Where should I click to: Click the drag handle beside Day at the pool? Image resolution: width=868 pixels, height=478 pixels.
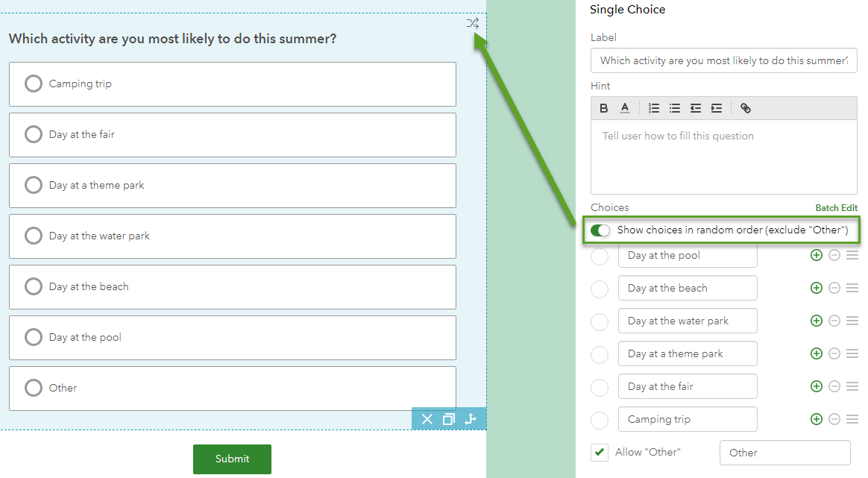pos(852,254)
